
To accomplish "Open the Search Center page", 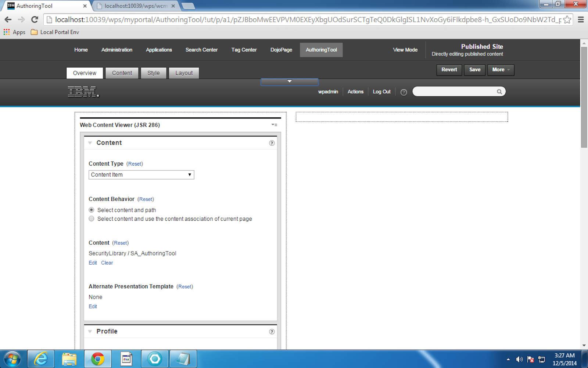I will 201,50.
